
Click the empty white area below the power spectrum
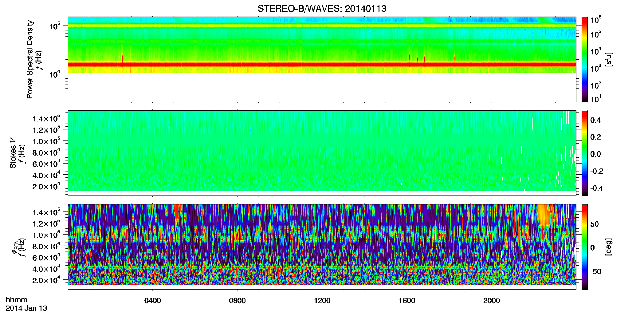[322, 87]
